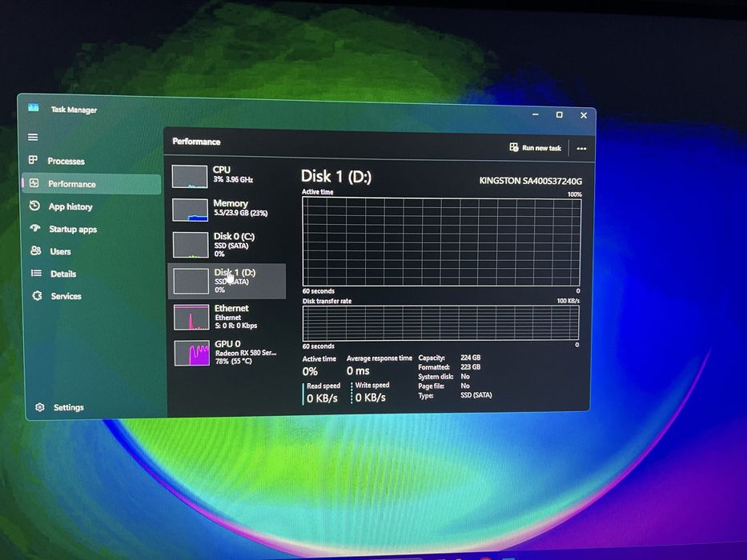Screen dimensions: 747x560
Task: Click the Run new task button
Action: 536,148
